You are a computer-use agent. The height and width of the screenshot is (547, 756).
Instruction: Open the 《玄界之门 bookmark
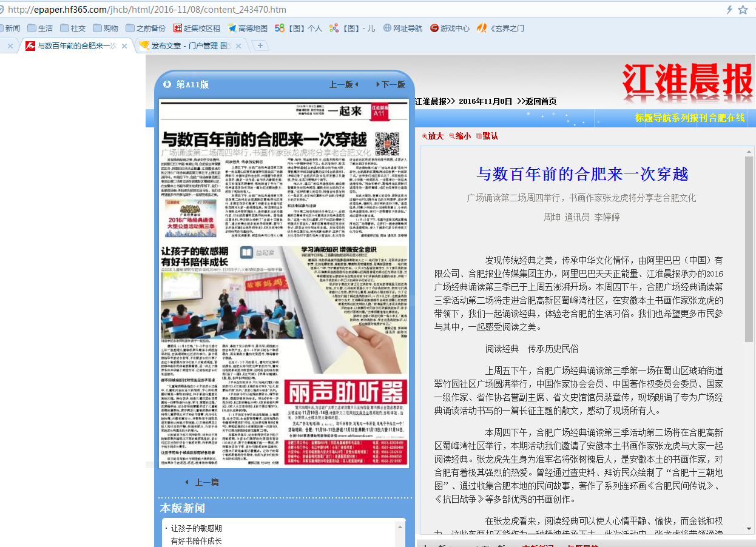click(501, 28)
